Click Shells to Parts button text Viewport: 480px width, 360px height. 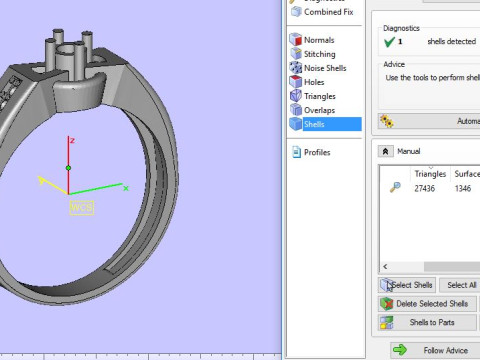pyautogui.click(x=432, y=322)
